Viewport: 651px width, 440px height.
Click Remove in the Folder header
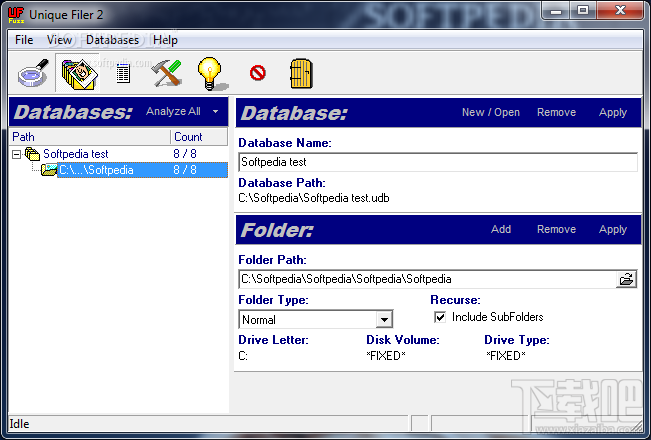[556, 229]
